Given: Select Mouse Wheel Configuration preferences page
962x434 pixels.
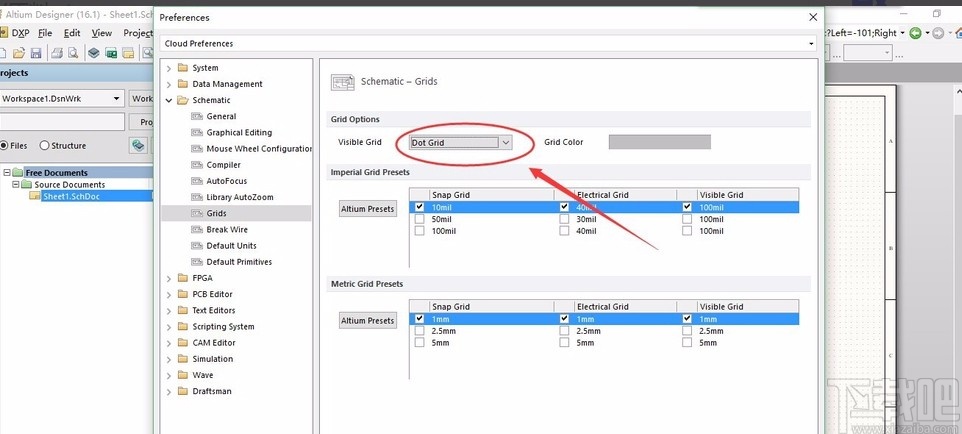Looking at the screenshot, I should 259,149.
